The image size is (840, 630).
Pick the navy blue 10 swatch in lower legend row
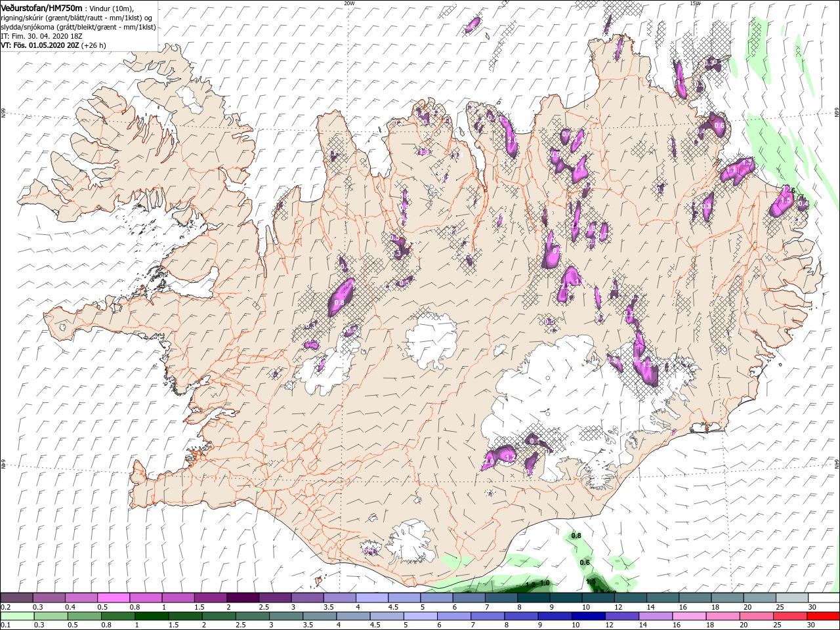coord(588,616)
